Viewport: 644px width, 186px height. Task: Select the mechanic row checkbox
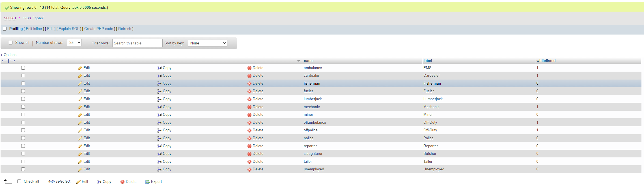pos(23,107)
